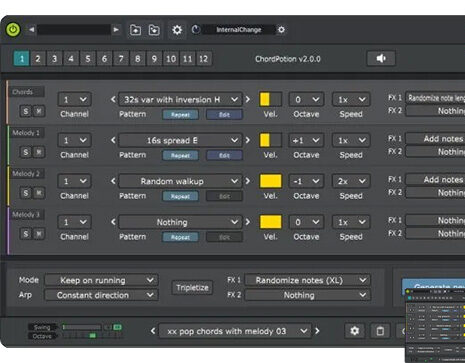
Task: Click the load preset folder icon
Action: point(154,30)
